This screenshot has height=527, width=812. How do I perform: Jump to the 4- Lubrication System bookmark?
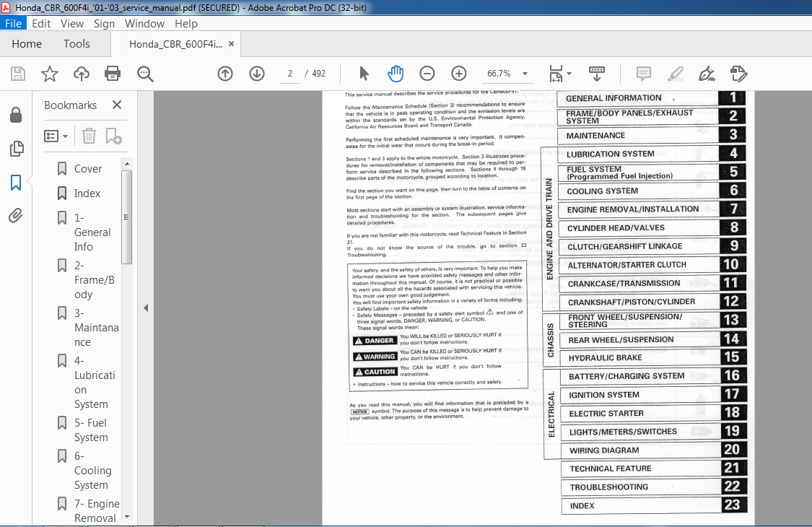click(x=95, y=383)
